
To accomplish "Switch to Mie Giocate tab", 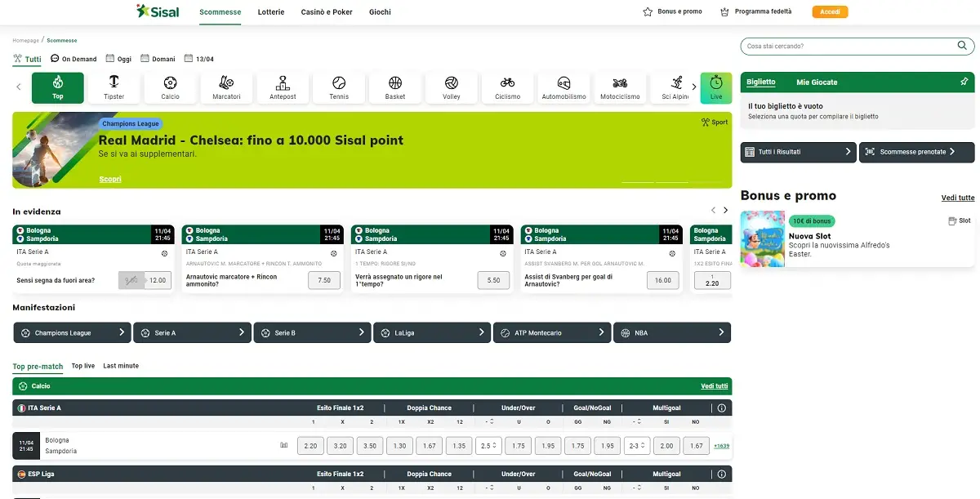I will coord(817,82).
